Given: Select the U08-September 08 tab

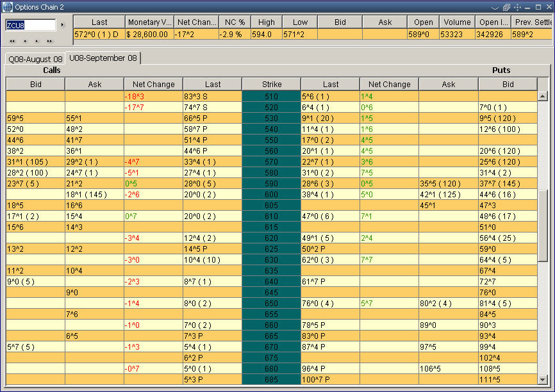Looking at the screenshot, I should tap(103, 58).
